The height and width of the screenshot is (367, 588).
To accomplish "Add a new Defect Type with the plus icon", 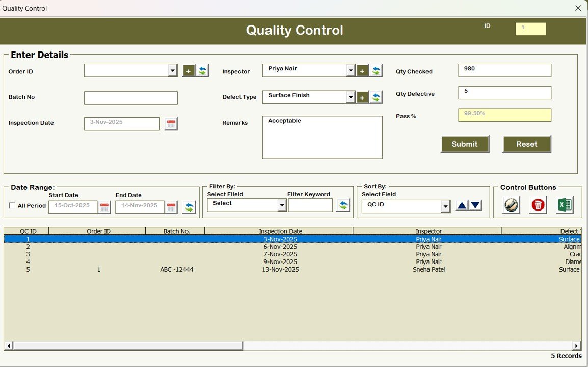I will pos(362,97).
